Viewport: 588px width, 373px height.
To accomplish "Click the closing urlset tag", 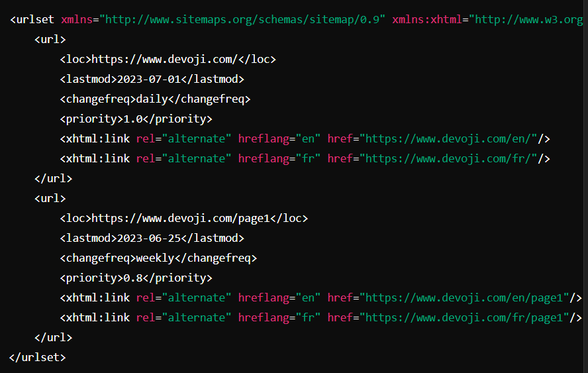I will (38, 357).
